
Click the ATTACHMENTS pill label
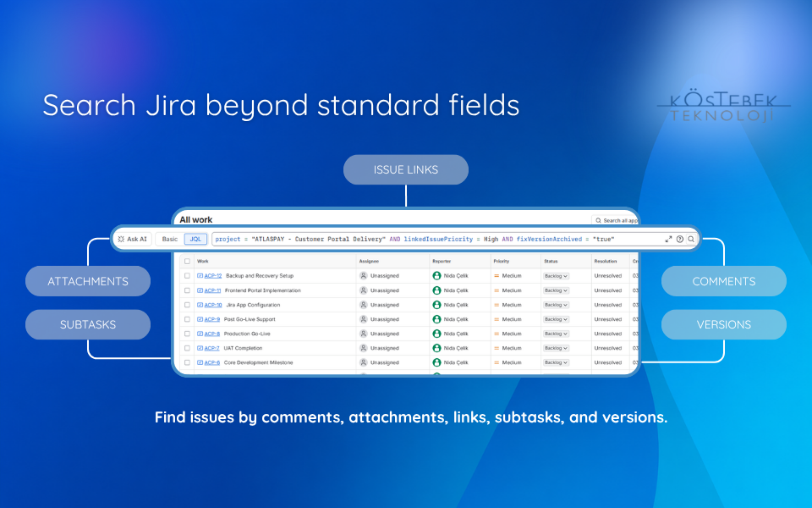[88, 281]
